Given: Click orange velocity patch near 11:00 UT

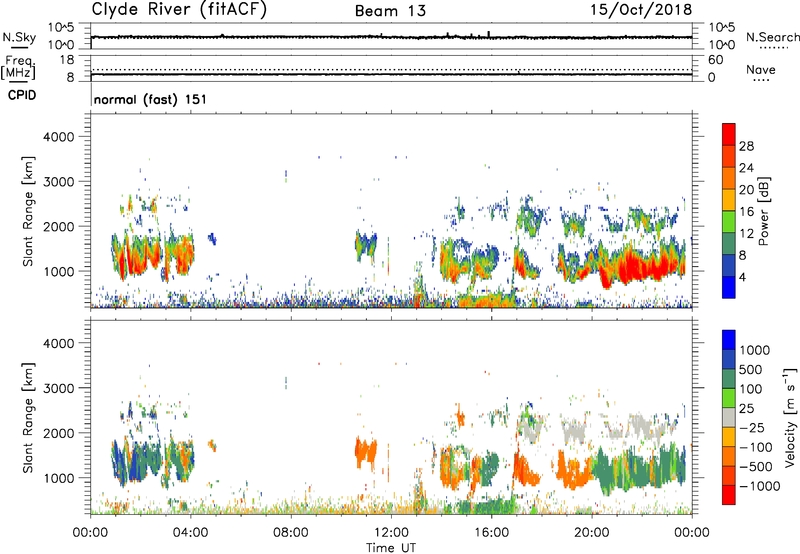Looking at the screenshot, I should click(365, 451).
